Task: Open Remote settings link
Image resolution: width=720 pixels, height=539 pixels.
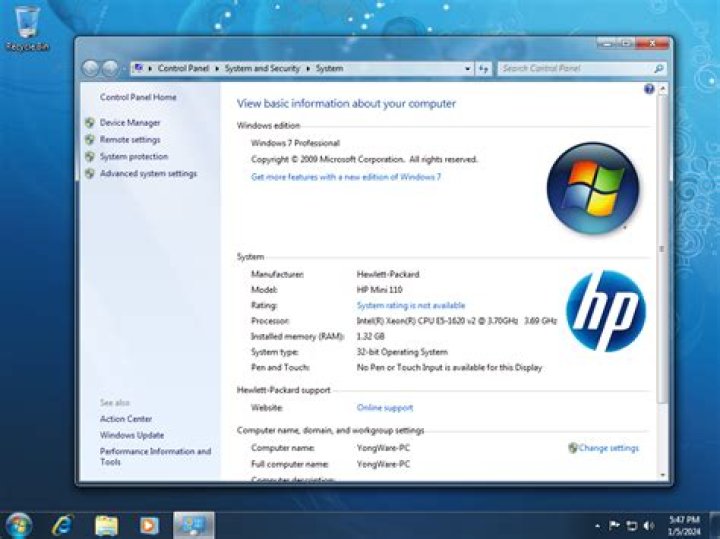Action: (130, 140)
